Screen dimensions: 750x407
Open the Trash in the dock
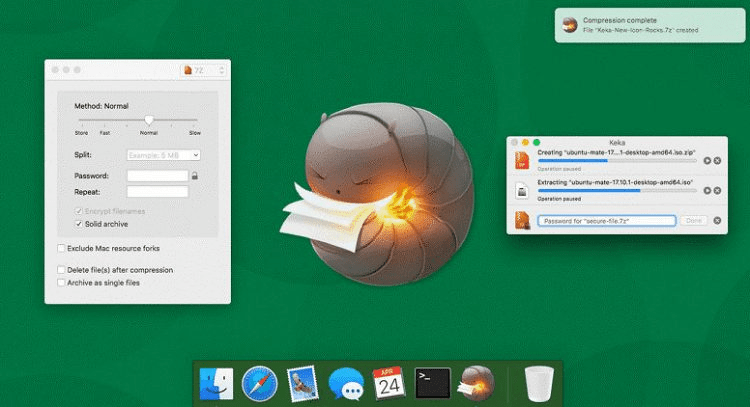(x=539, y=383)
